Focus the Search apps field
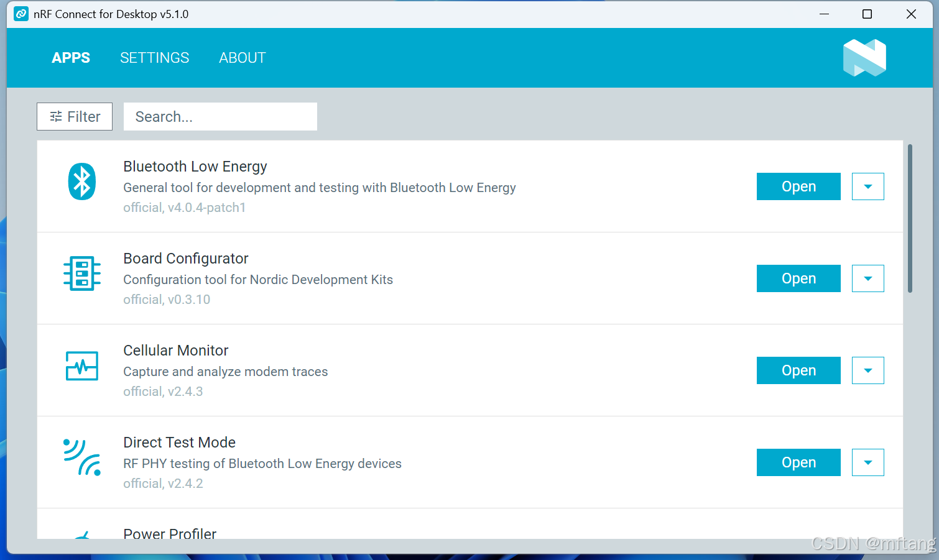 [220, 117]
